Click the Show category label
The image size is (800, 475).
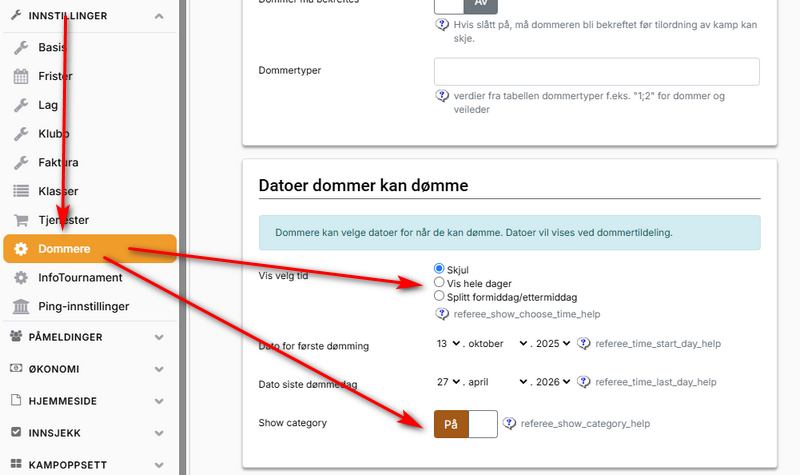[x=292, y=422]
